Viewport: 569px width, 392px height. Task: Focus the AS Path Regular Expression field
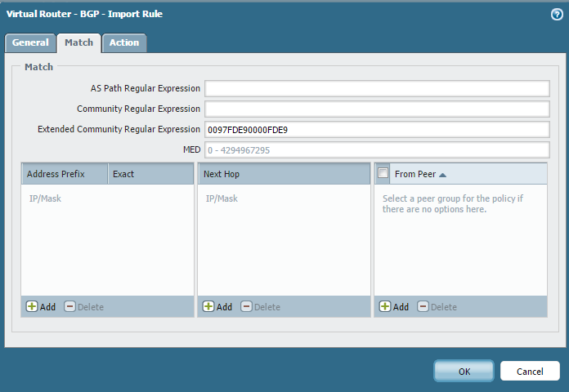(377, 88)
